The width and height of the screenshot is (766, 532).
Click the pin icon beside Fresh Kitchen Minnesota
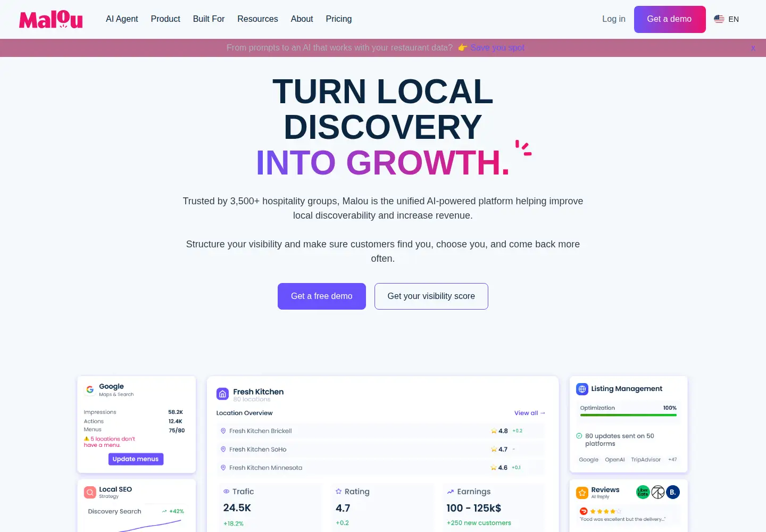[223, 468]
